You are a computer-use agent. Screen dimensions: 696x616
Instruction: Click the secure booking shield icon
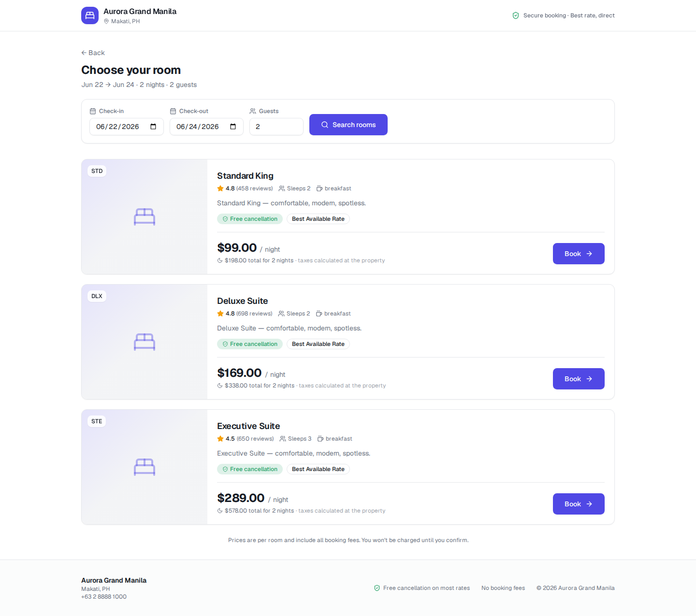click(516, 15)
